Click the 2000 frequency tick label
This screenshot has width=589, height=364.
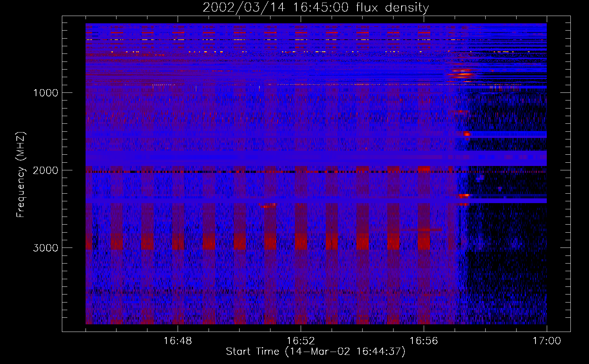(46, 170)
